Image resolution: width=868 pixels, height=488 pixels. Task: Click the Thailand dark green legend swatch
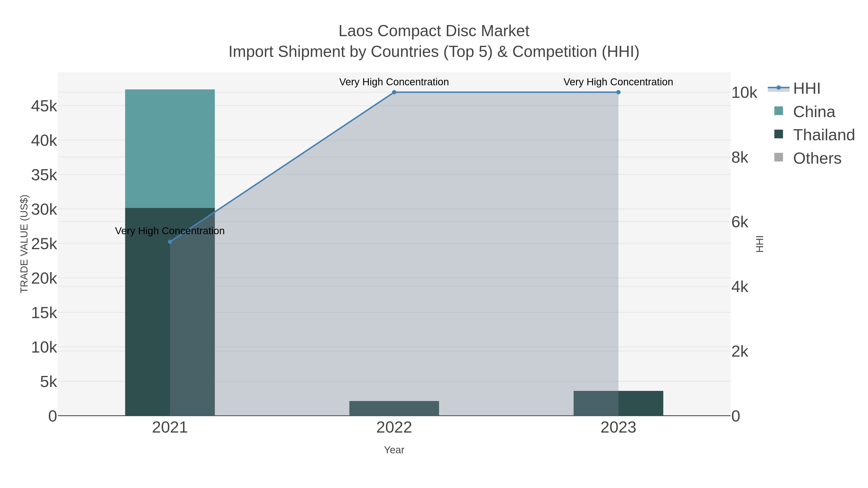pyautogui.click(x=779, y=134)
